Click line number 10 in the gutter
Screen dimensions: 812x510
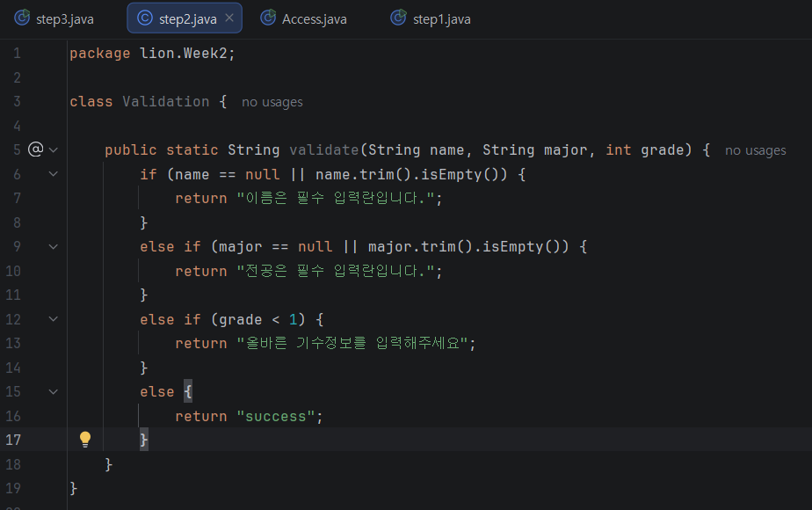[x=13, y=271]
